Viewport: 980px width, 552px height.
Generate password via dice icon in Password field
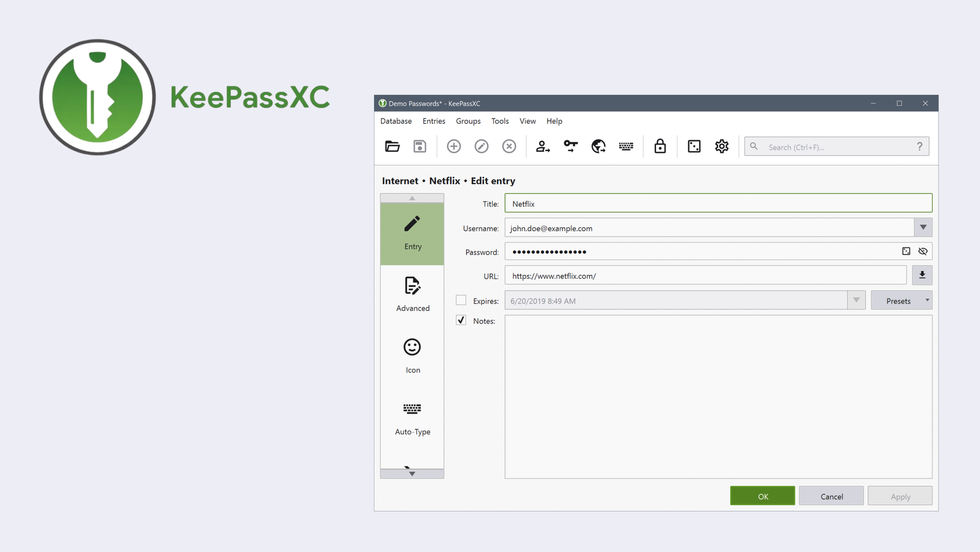click(906, 251)
